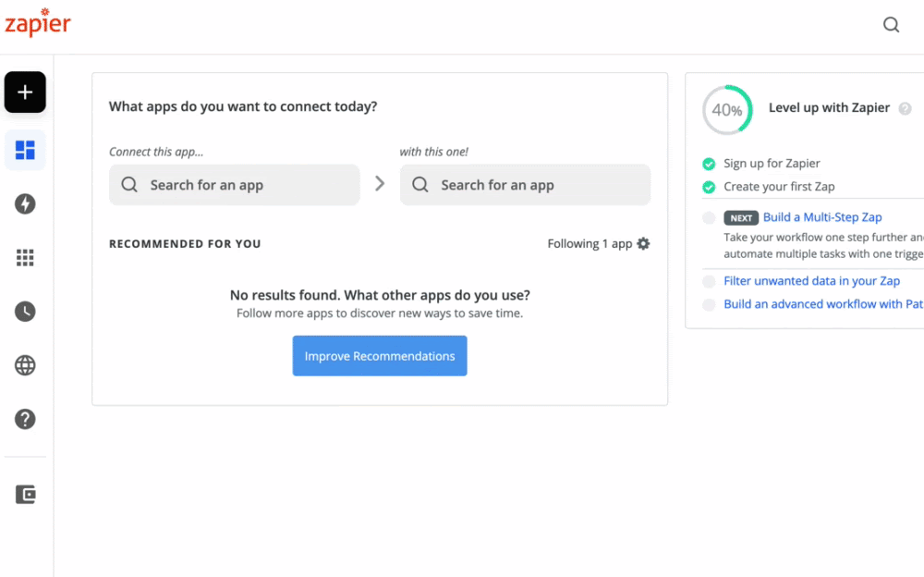Open My Apps grid icon

(25, 257)
